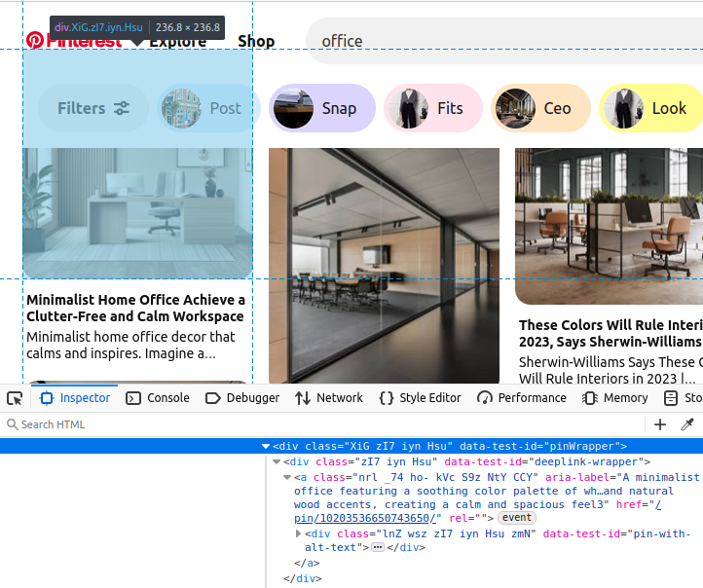Click the plus icon to create a node
Viewport: 703px width, 588px height.
point(660,424)
